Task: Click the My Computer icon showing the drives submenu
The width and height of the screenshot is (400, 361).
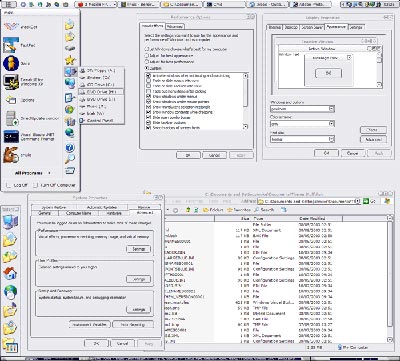Action: [x=70, y=71]
